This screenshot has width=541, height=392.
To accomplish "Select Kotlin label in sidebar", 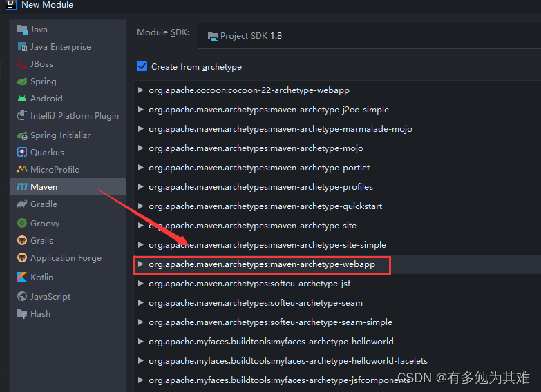I will tap(41, 277).
